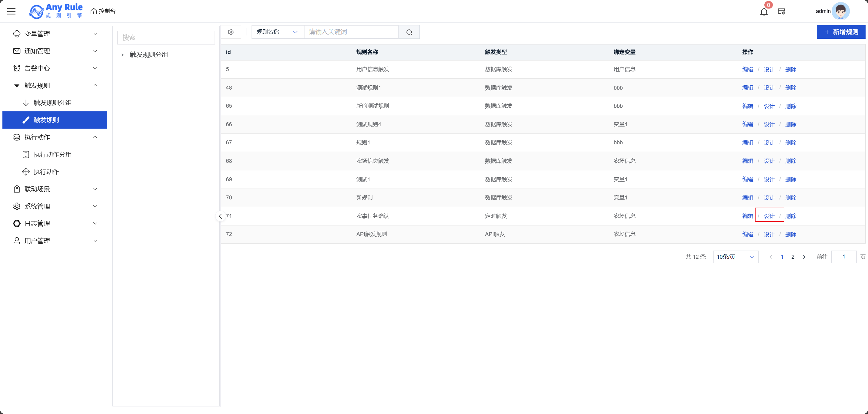Viewport: 868px width, 414px height.
Task: Open the theme layout icon beside bell
Action: 781,12
